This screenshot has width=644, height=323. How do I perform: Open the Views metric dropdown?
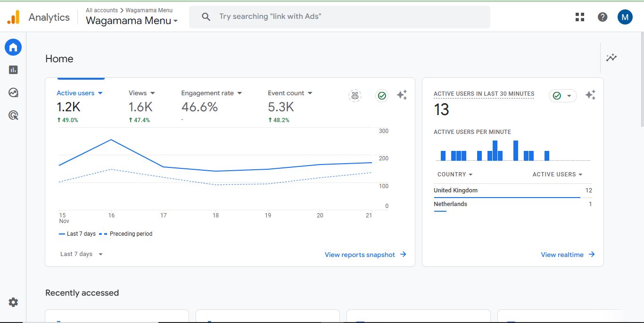tap(142, 93)
